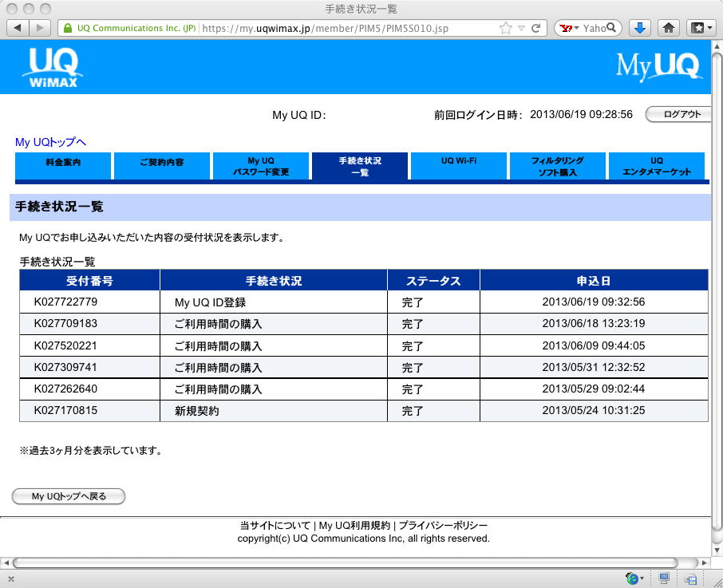Click the green padlock site identity icon
The height and width of the screenshot is (588, 723).
click(68, 28)
